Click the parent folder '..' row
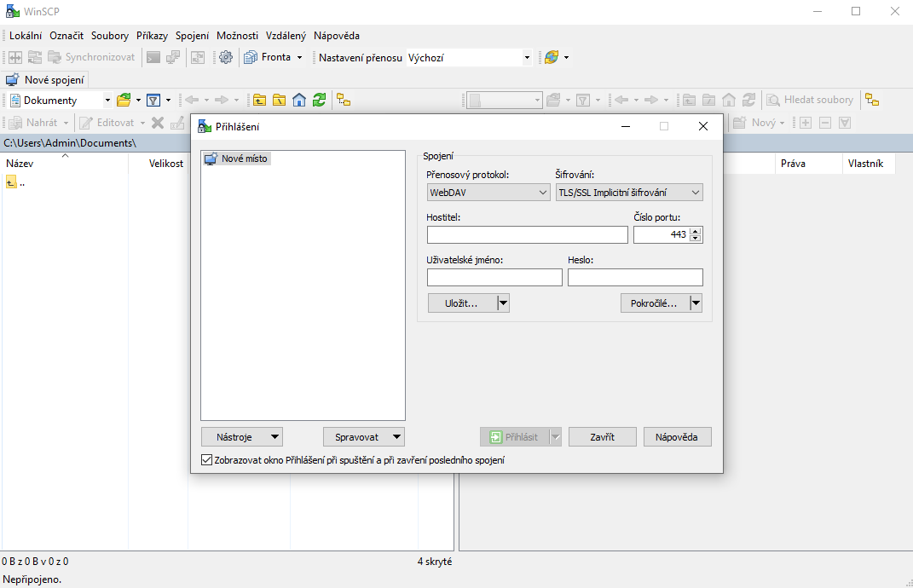The image size is (913, 588). click(x=16, y=183)
